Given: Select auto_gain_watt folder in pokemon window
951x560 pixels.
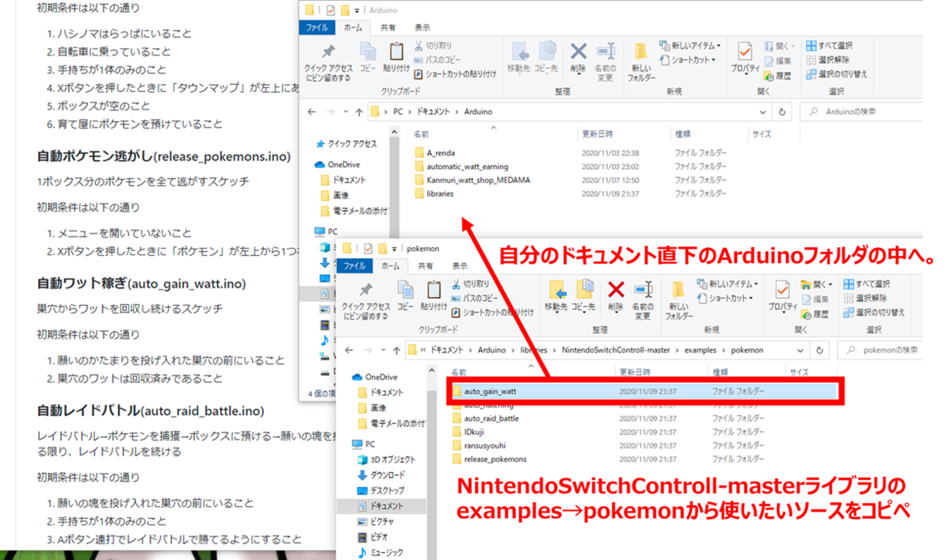Looking at the screenshot, I should tap(642, 391).
